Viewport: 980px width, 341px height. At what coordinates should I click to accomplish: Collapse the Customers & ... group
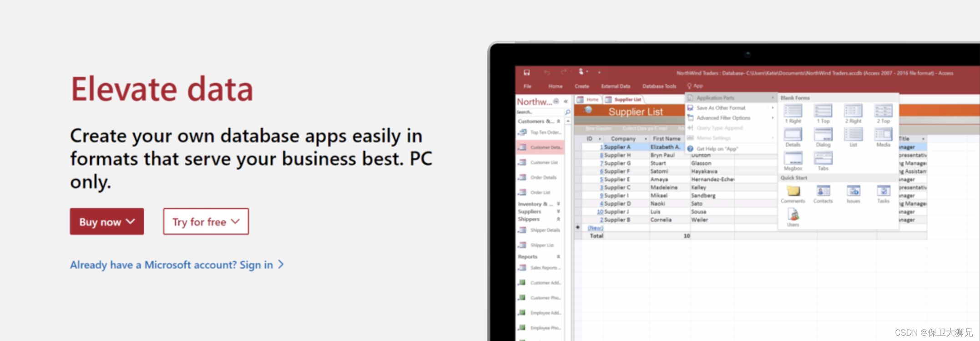[x=539, y=121]
